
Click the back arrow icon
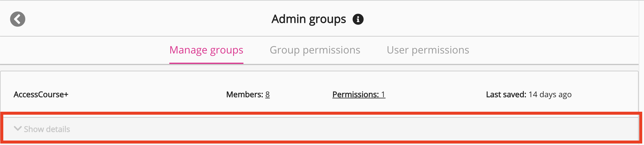[x=18, y=19]
